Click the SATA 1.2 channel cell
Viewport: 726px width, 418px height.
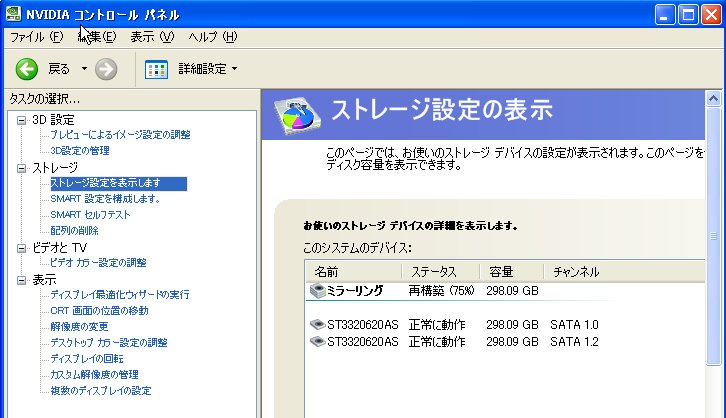point(574,342)
